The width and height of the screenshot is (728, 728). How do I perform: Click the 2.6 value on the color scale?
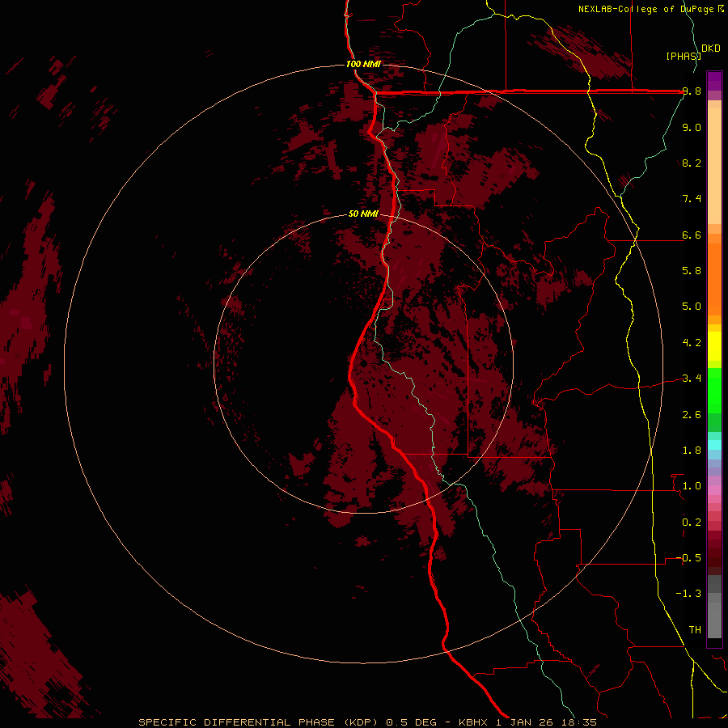point(692,415)
